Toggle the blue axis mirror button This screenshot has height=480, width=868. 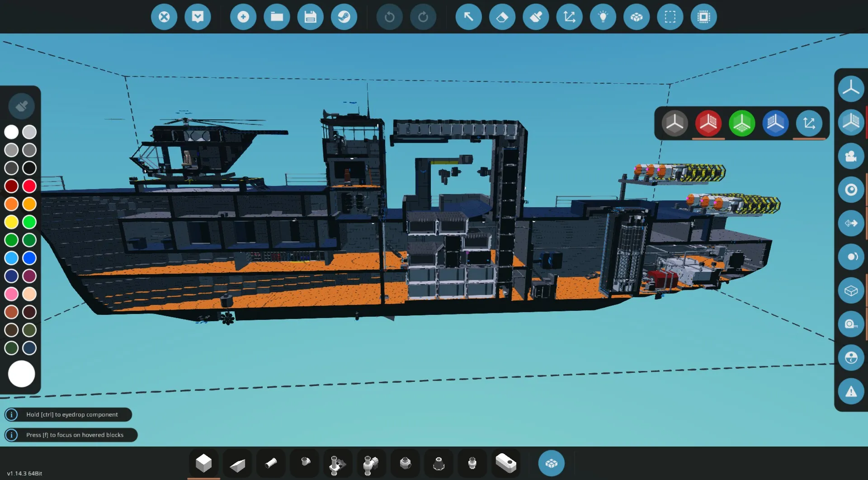[775, 123]
